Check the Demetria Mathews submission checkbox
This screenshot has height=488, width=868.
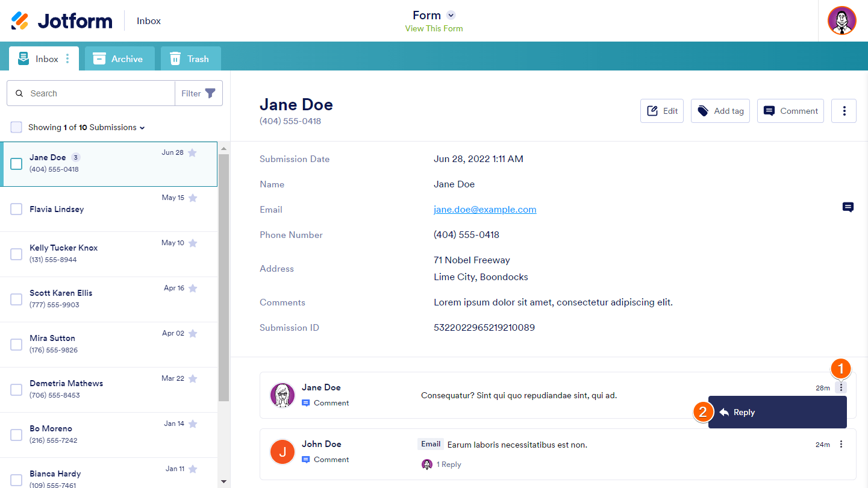pyautogui.click(x=16, y=390)
